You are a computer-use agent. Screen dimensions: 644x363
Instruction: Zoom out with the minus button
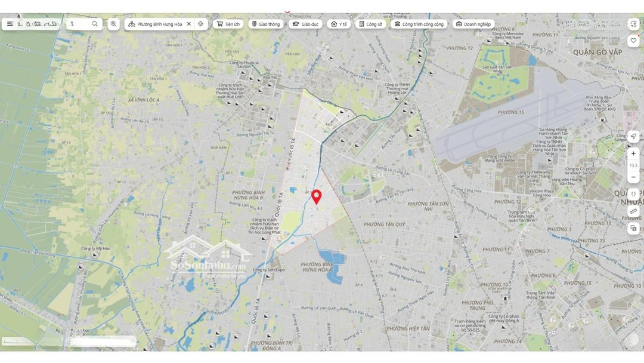[633, 177]
